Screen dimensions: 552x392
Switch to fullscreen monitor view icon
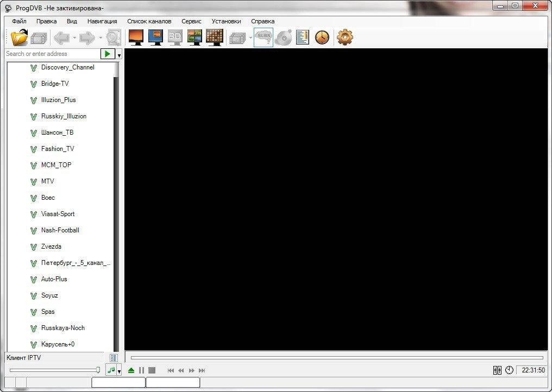[x=136, y=37]
